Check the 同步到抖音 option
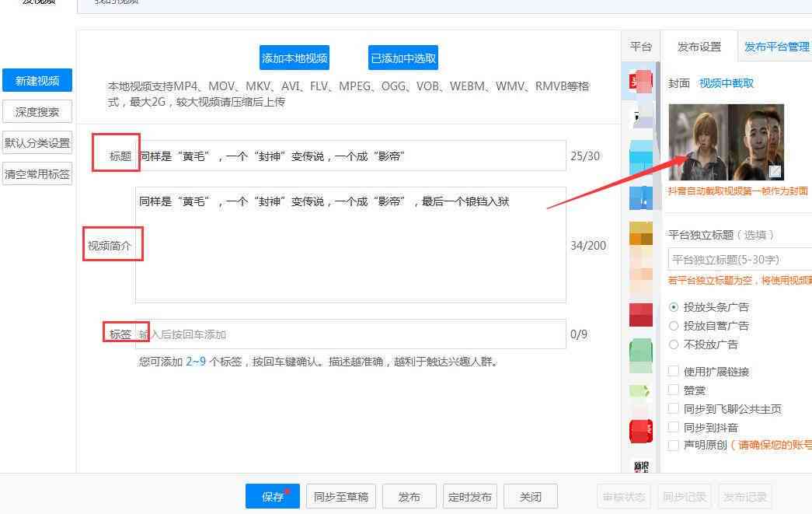812x514 pixels. pos(673,427)
